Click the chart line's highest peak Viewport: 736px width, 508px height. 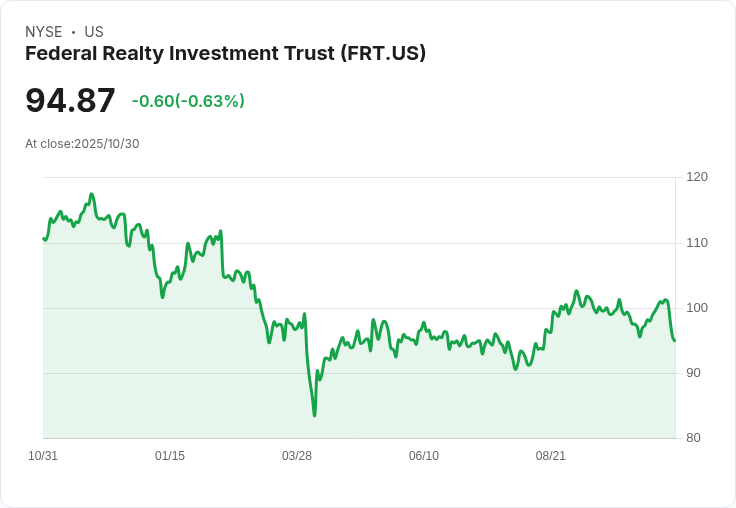tap(92, 194)
